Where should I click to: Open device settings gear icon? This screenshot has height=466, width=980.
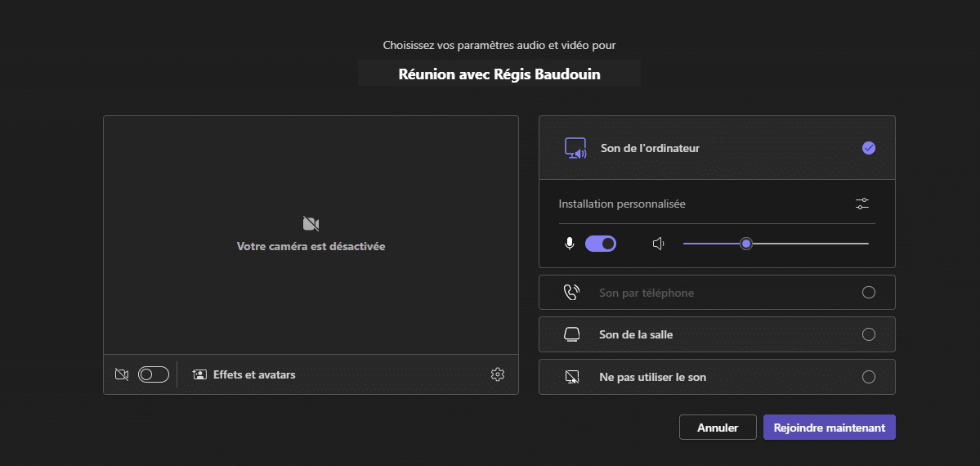[498, 374]
